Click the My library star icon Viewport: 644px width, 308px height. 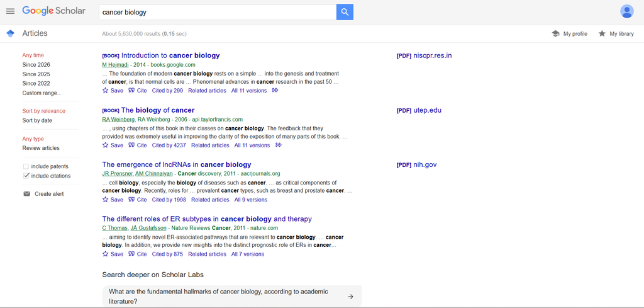(x=602, y=34)
